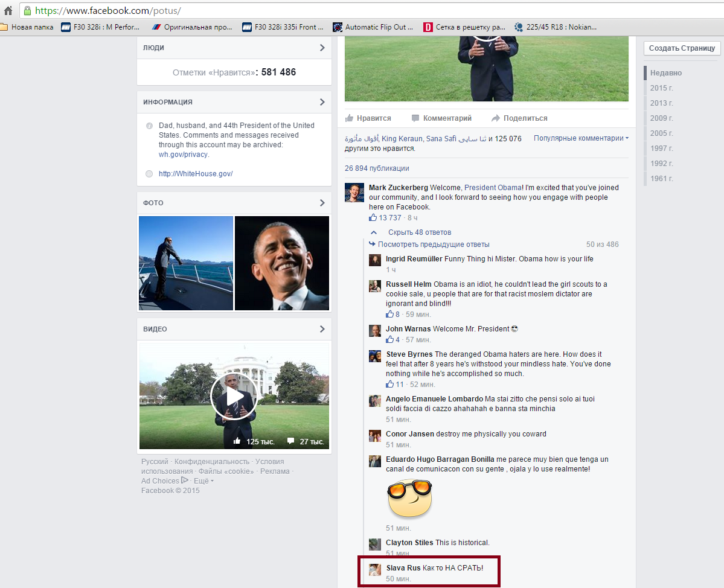
Task: Open the F30 328i : M Perfor... bookmark
Action: click(x=101, y=27)
